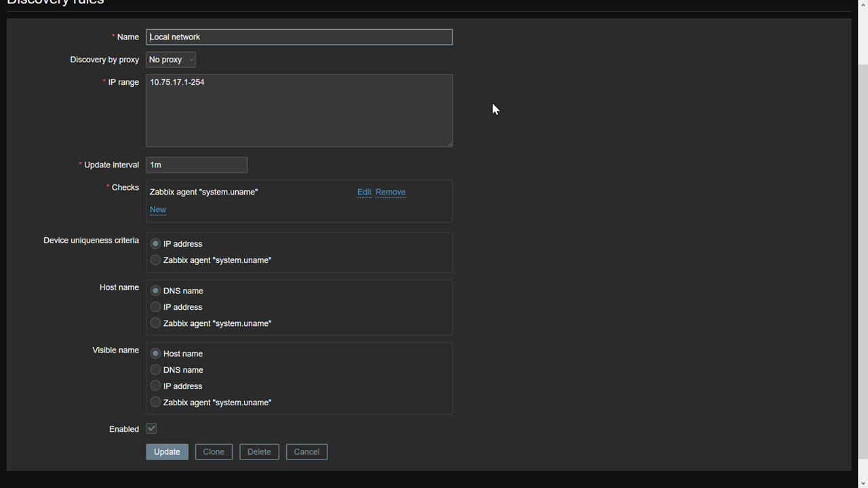Set Host name to IP address

click(156, 307)
